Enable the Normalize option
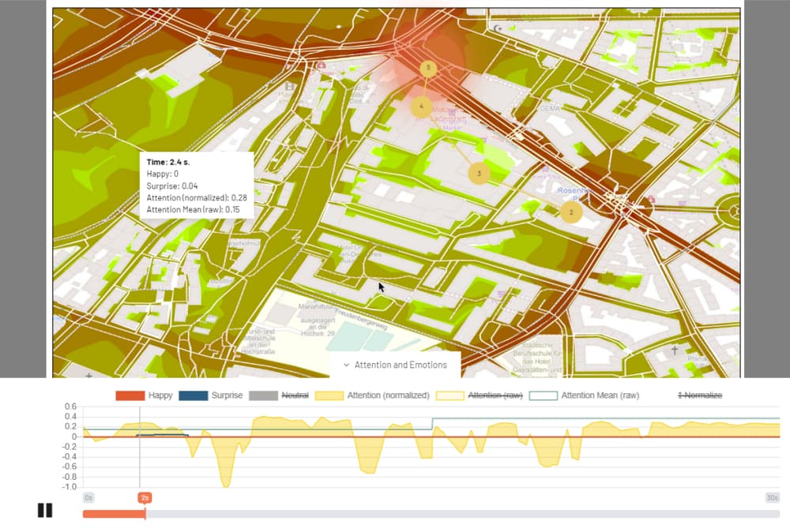The height and width of the screenshot is (532, 790). [x=700, y=395]
